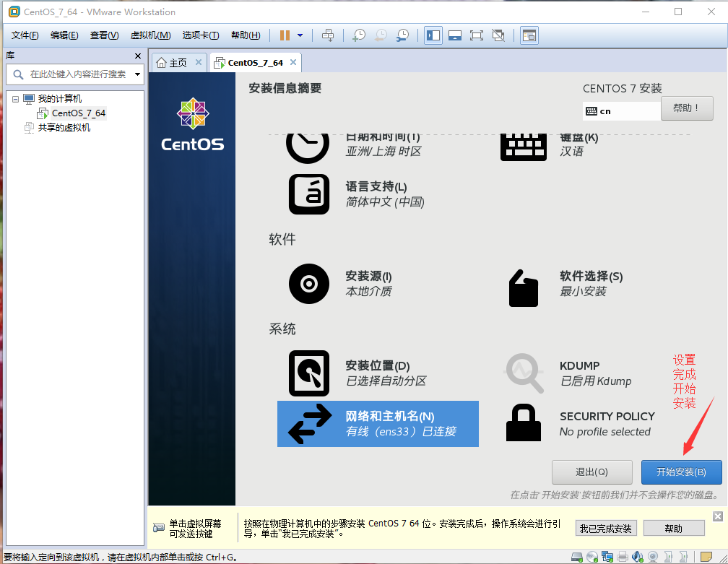Click the hard disk status icon
The width and height of the screenshot is (728, 564).
point(577,557)
